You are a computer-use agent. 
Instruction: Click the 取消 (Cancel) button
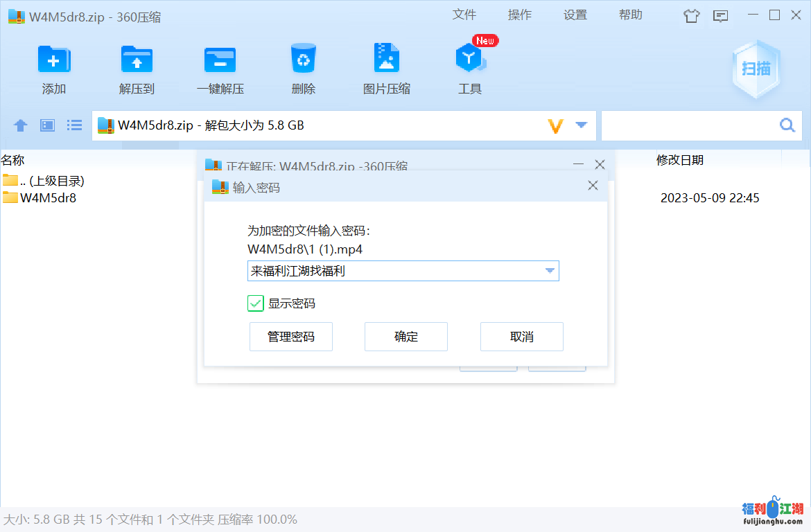pos(521,337)
